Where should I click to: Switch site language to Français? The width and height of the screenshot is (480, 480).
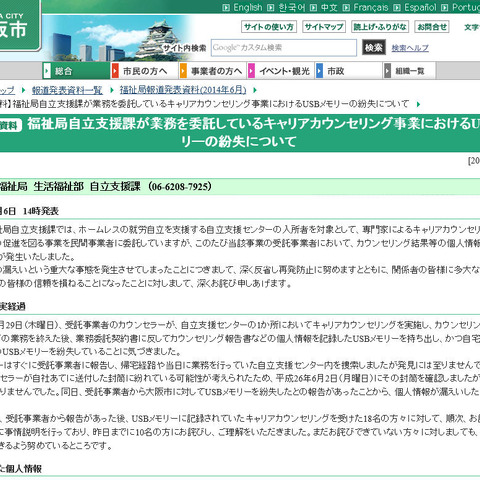coord(371,7)
